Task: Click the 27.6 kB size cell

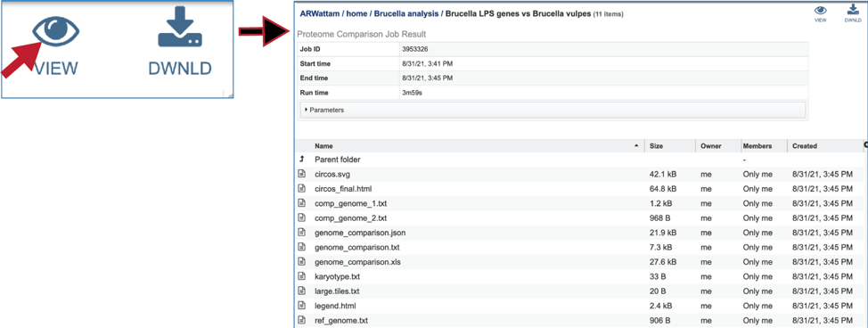Action: click(x=663, y=261)
